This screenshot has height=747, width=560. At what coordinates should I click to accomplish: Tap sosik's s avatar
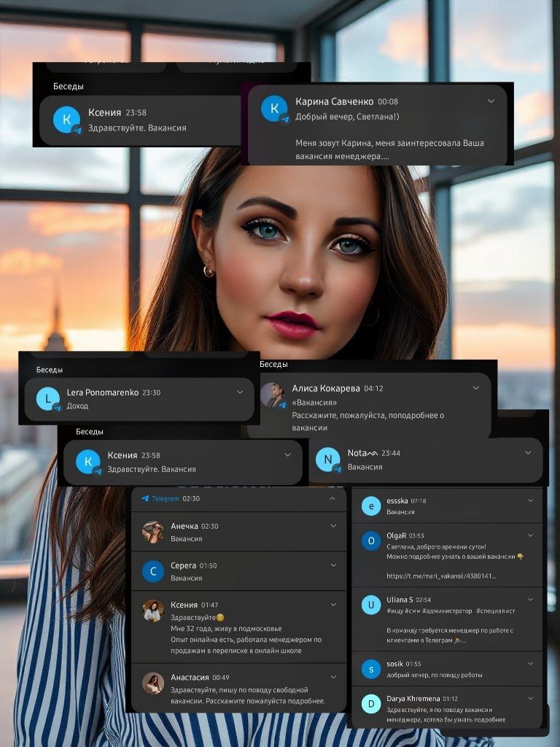371,670
